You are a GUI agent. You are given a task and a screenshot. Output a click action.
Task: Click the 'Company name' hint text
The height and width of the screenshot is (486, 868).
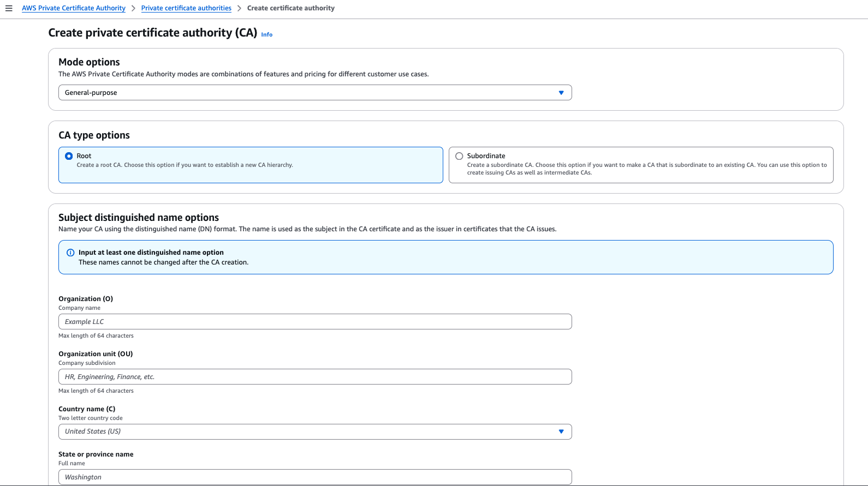click(x=79, y=308)
